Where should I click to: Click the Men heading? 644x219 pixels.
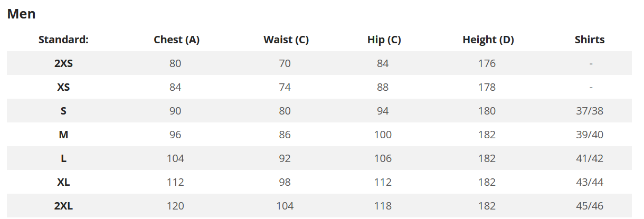coord(21,14)
